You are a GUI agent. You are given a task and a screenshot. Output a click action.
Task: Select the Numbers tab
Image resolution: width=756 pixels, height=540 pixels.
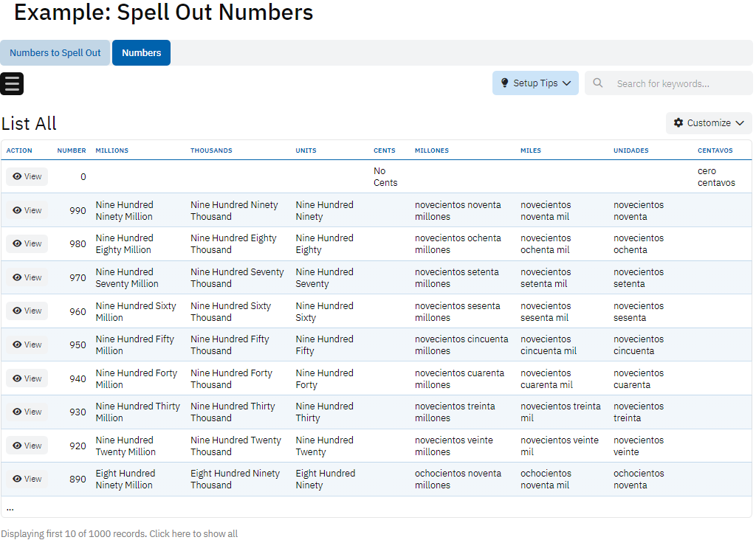coord(141,53)
